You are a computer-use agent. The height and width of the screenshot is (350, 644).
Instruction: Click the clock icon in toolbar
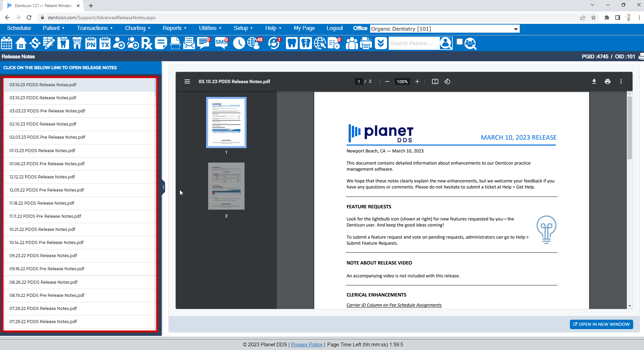point(239,43)
